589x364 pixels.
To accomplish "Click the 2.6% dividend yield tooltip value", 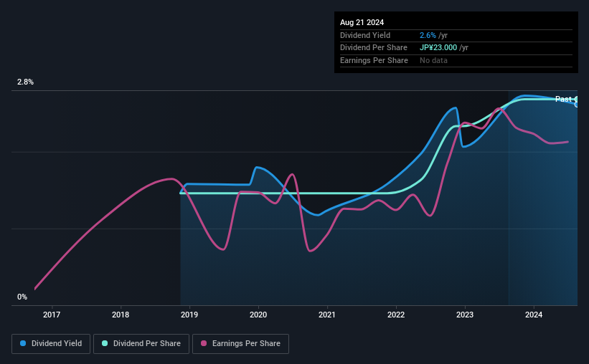I will click(x=428, y=35).
